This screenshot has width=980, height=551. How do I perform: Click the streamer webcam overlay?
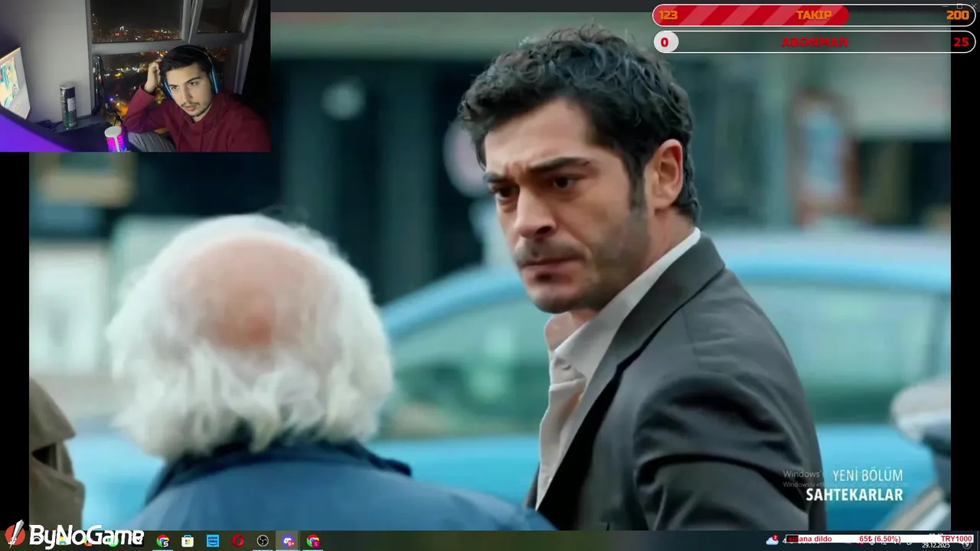coord(135,76)
